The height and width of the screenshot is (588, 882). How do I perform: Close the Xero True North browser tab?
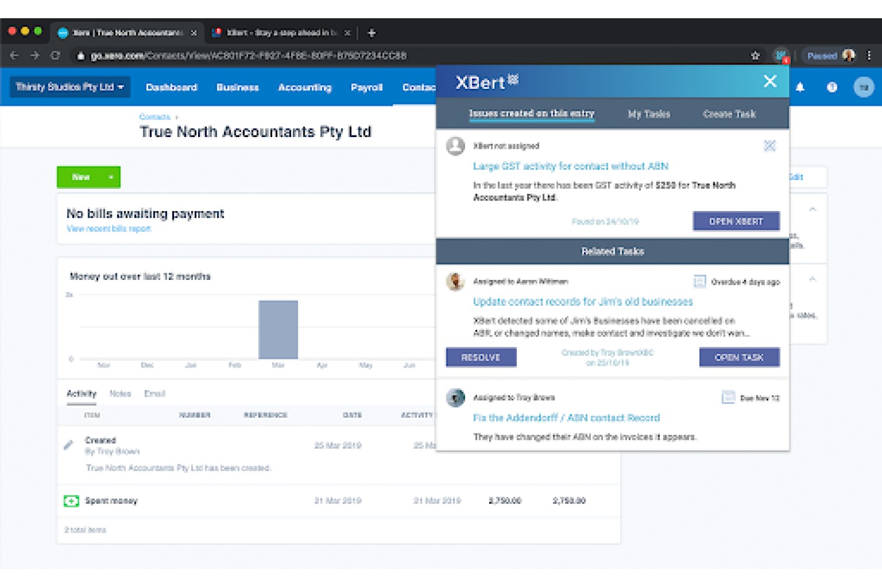tap(193, 33)
